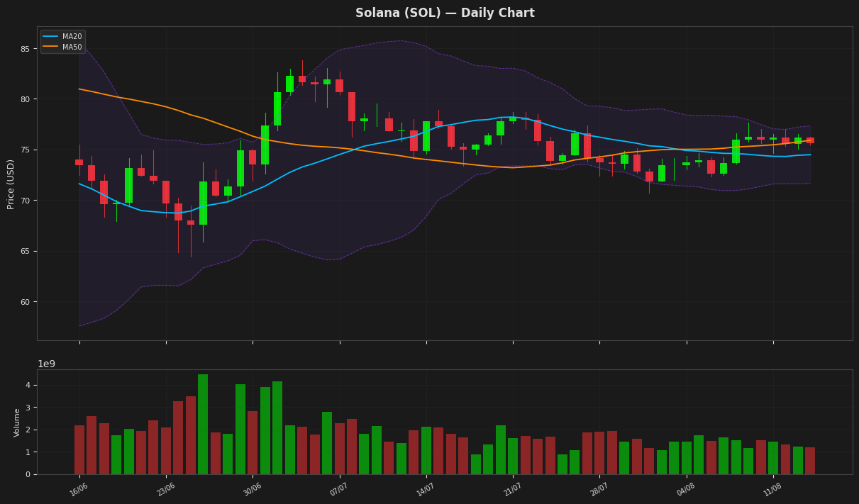Screen dimensions: 859x504
Task: Click the 75 price axis tick label
Action: point(25,150)
